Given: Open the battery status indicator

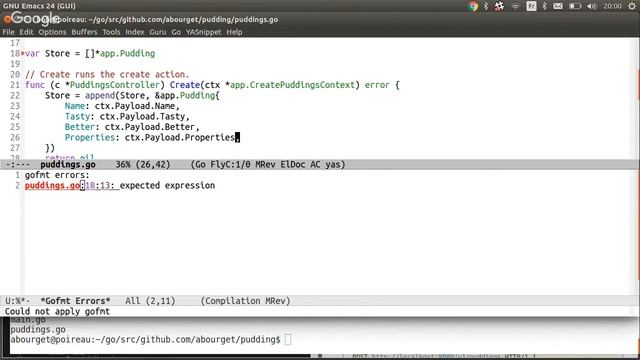Looking at the screenshot, I should click(575, 6).
